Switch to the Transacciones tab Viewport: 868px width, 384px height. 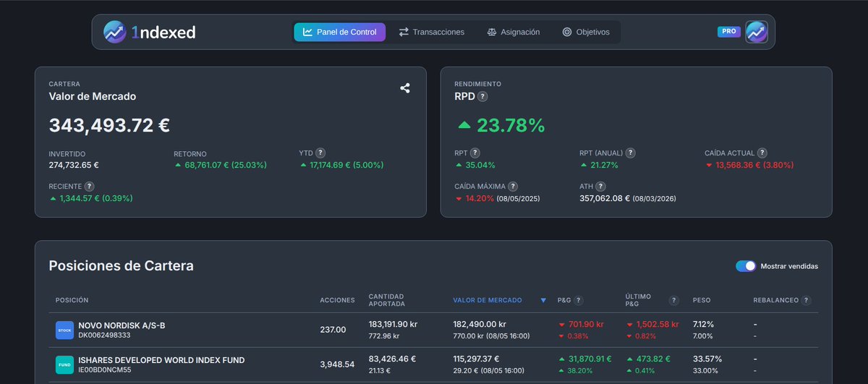431,32
